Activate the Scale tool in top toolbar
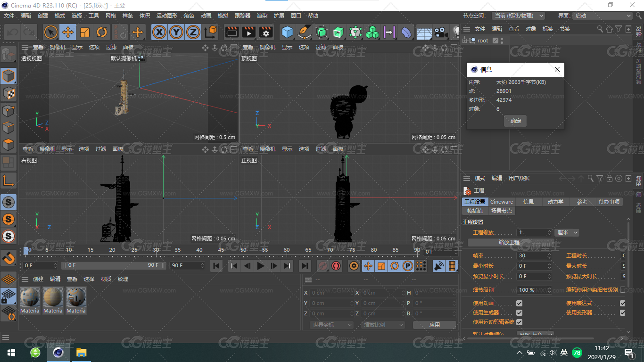Viewport: 644px width, 362px height. click(x=85, y=32)
